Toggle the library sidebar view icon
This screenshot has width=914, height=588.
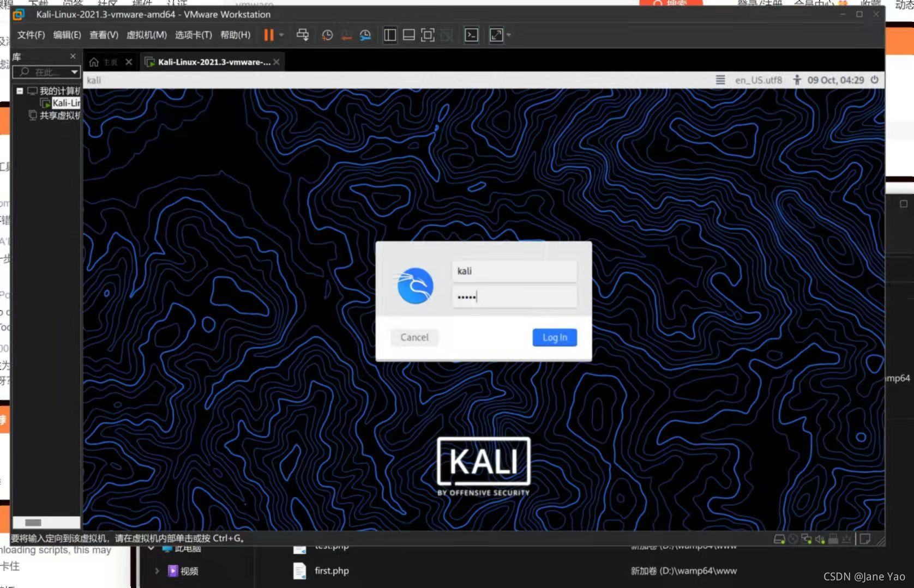390,35
